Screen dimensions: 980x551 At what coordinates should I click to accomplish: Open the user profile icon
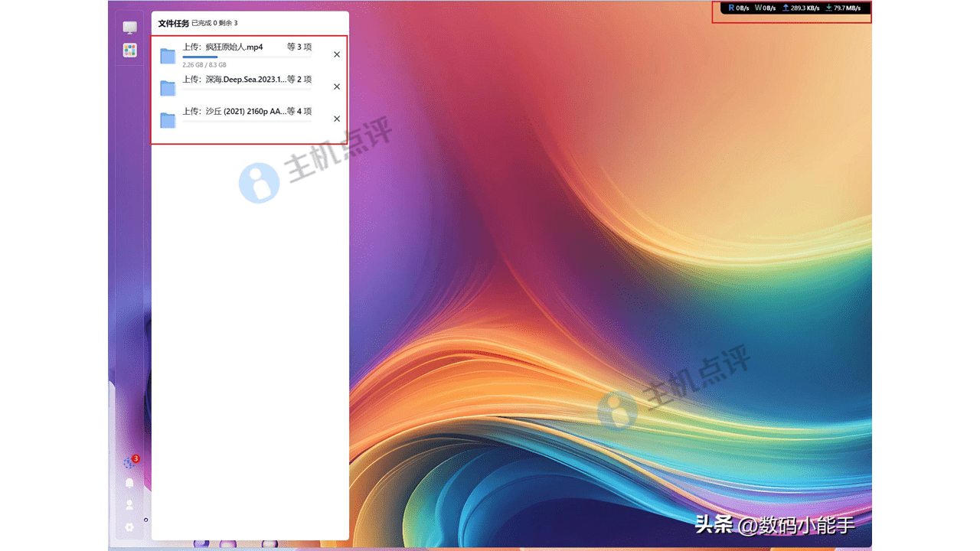pos(129,505)
